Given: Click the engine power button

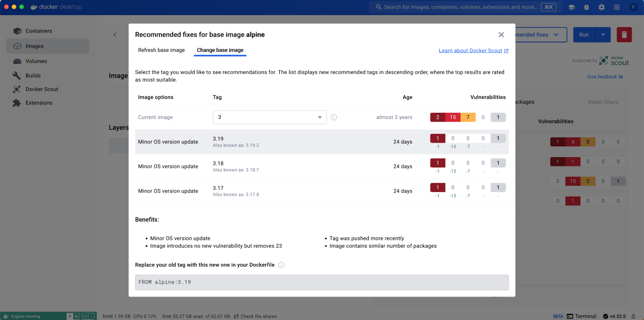Looking at the screenshot, I should click(x=85, y=316).
